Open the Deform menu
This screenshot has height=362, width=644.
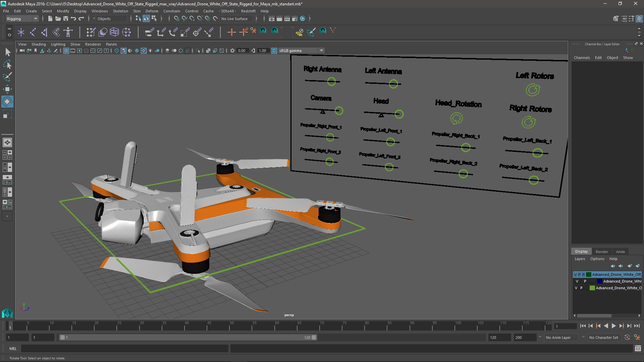(x=152, y=11)
